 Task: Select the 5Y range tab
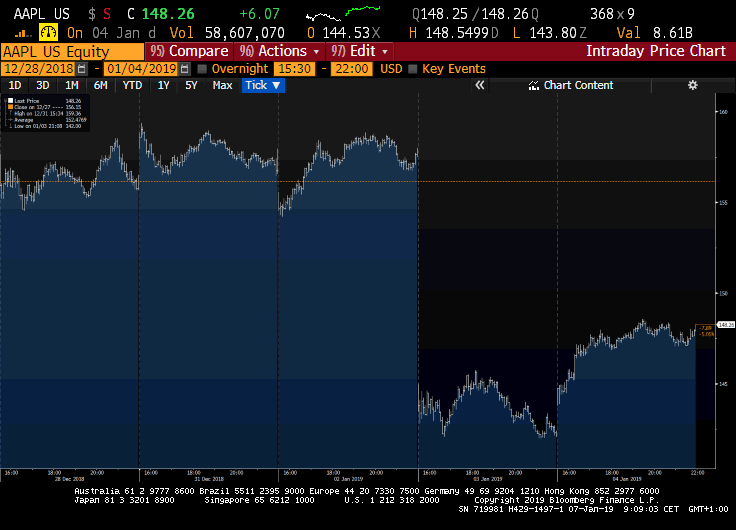[x=191, y=85]
